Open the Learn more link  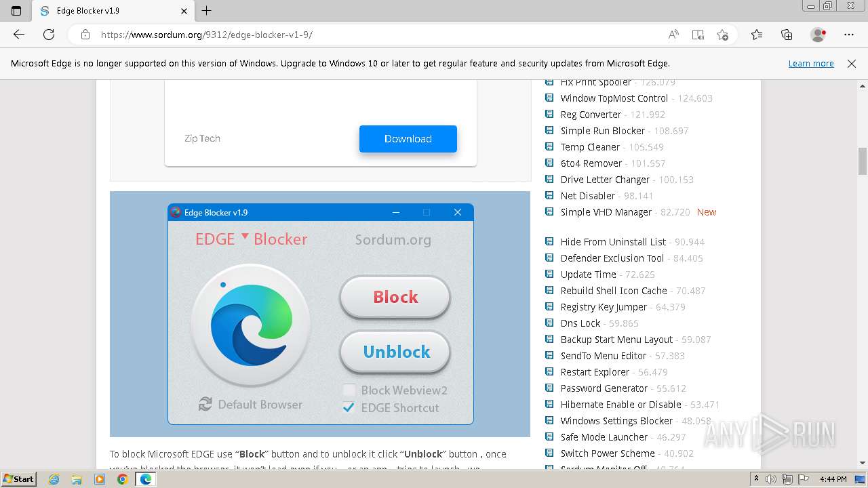coord(811,63)
